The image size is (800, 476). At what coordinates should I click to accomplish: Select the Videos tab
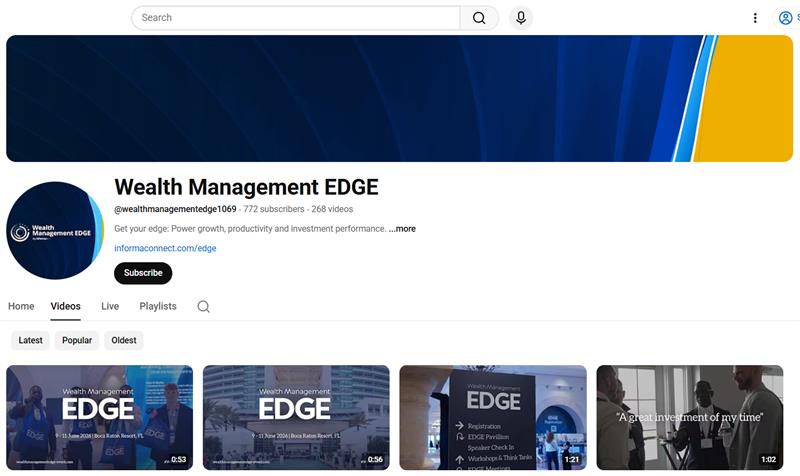pos(66,306)
